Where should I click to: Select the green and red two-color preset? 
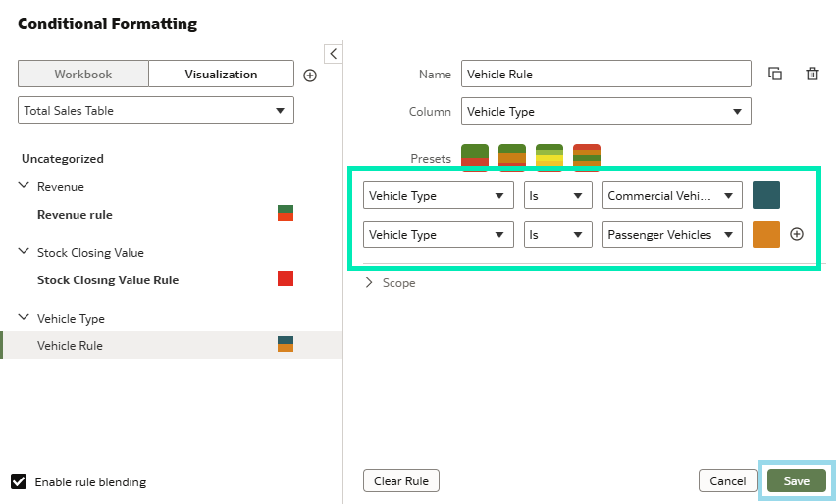(x=475, y=157)
